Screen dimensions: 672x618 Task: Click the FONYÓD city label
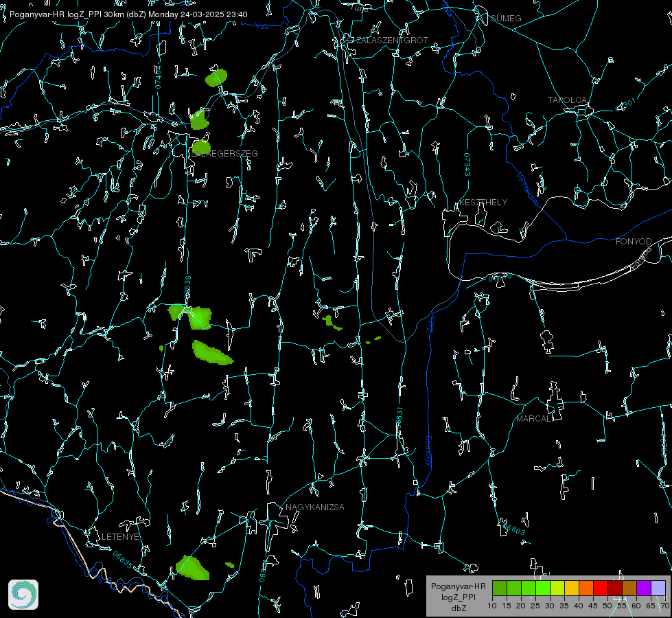pyautogui.click(x=634, y=242)
